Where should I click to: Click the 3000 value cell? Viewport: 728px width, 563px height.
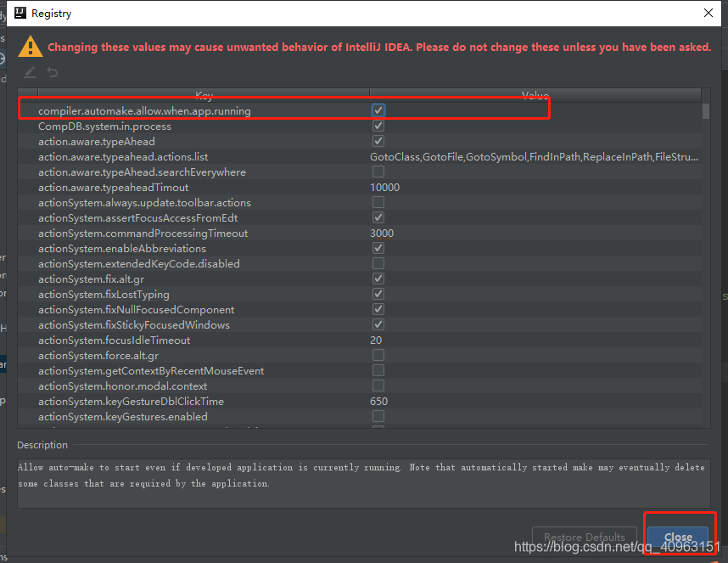pos(382,234)
